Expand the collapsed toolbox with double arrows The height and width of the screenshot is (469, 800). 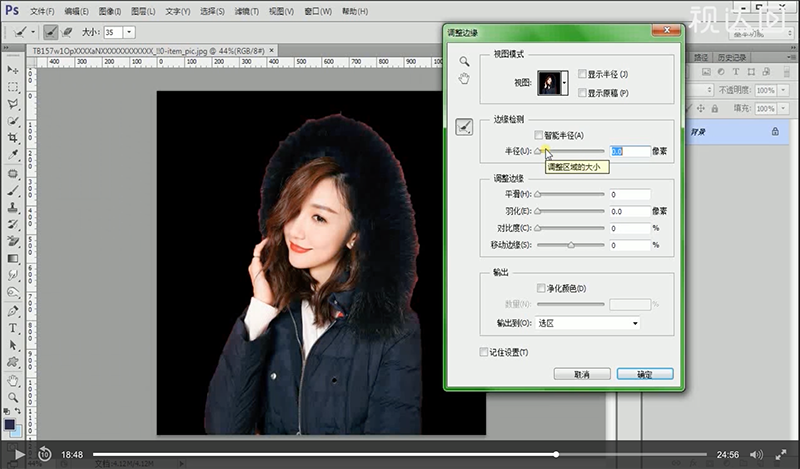6,48
